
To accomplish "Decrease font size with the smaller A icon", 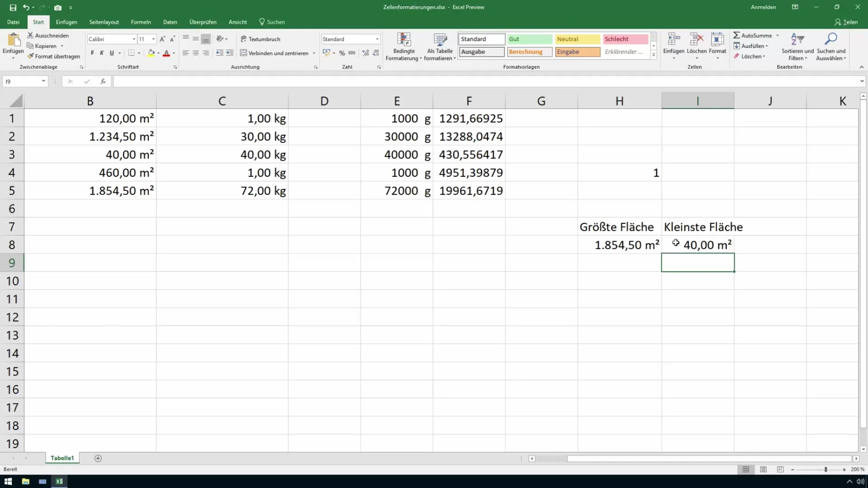I will (172, 39).
